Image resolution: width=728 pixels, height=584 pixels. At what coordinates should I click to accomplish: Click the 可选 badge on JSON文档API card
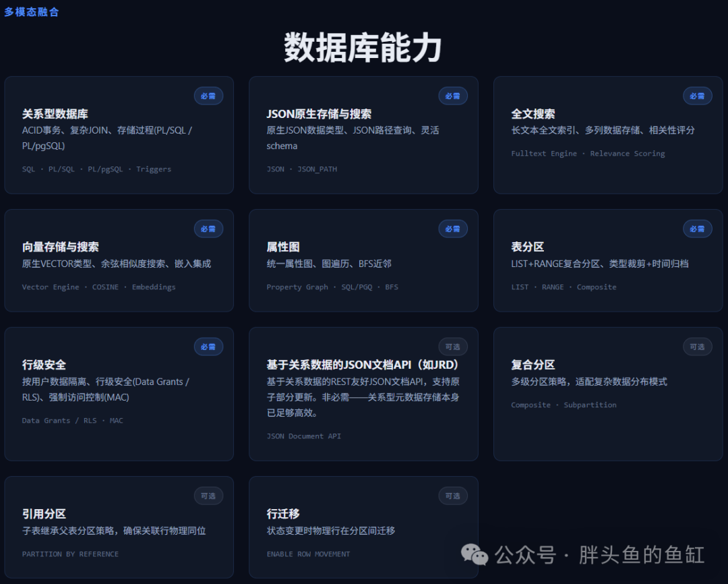coord(453,347)
